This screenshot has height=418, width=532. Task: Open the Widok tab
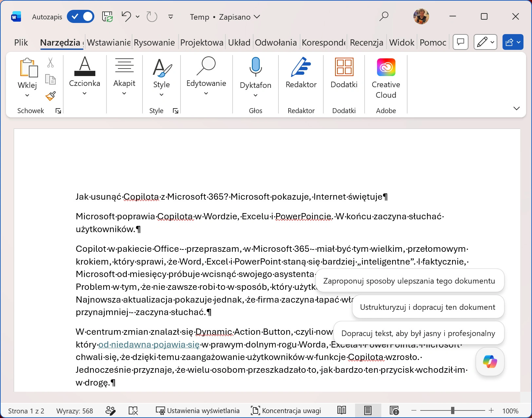click(x=402, y=43)
